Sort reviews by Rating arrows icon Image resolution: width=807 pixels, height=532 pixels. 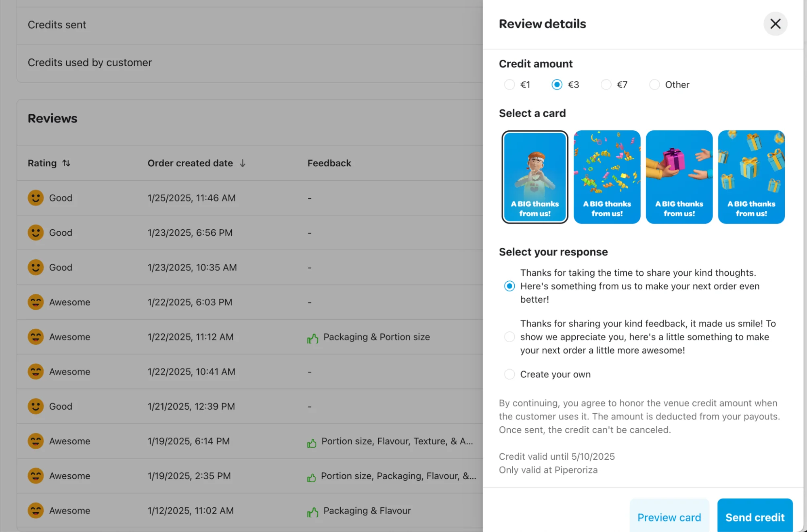pos(66,163)
